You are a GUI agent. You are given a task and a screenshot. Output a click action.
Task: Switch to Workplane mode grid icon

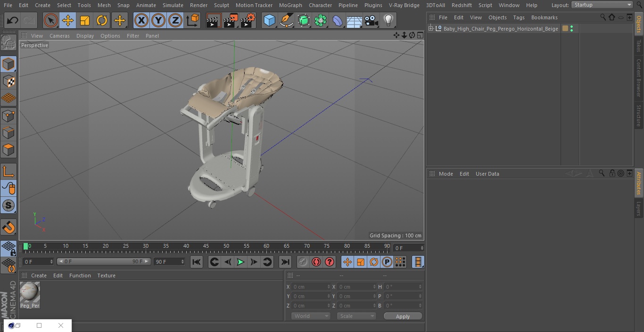coord(8,98)
